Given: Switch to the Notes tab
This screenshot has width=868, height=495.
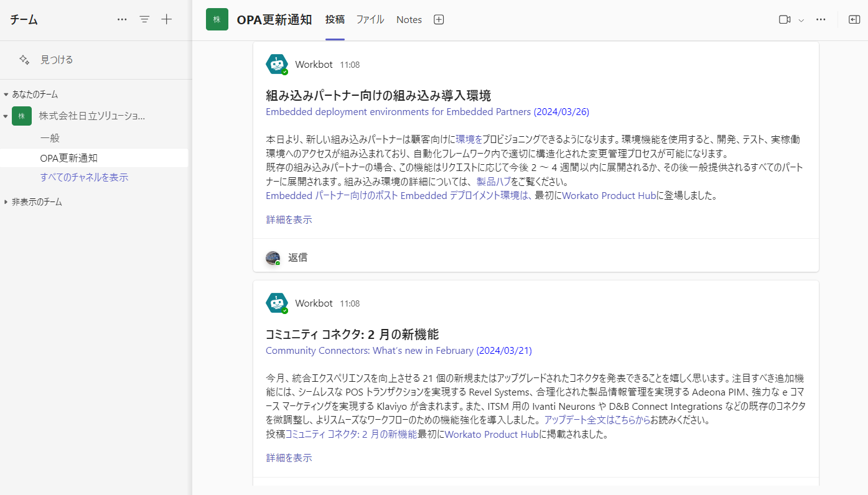Looking at the screenshot, I should [409, 19].
